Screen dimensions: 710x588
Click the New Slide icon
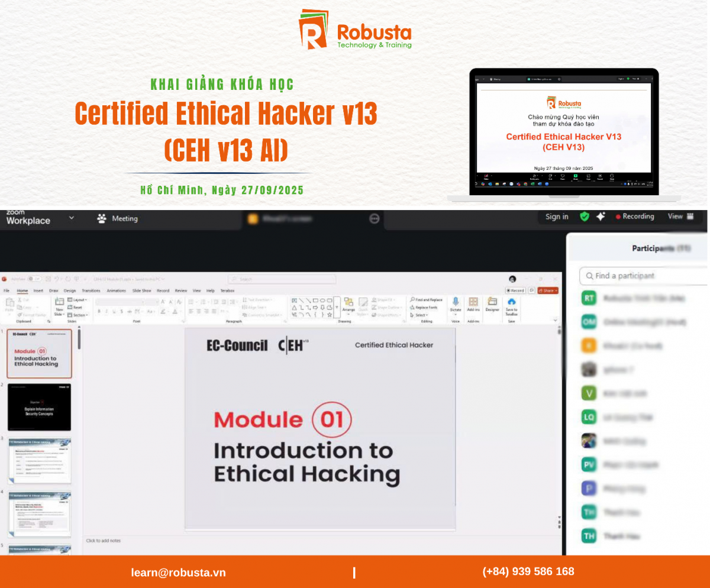(x=59, y=303)
